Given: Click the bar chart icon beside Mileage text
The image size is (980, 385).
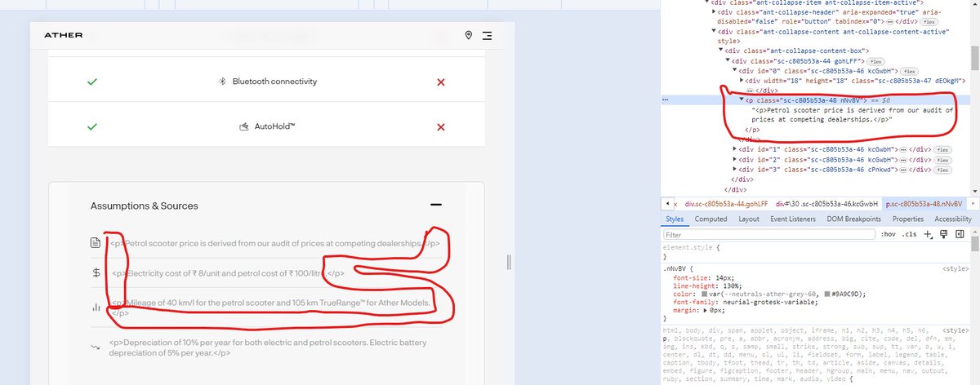Looking at the screenshot, I should (96, 307).
